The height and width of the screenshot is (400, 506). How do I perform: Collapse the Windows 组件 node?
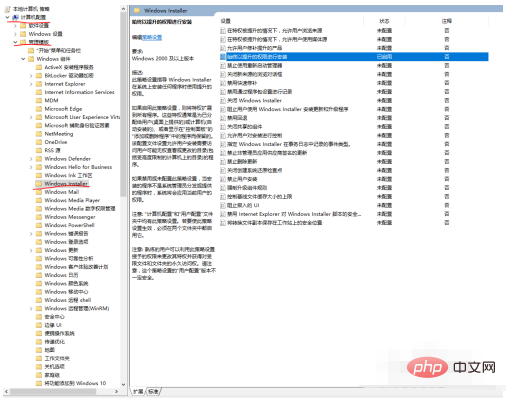[23, 59]
